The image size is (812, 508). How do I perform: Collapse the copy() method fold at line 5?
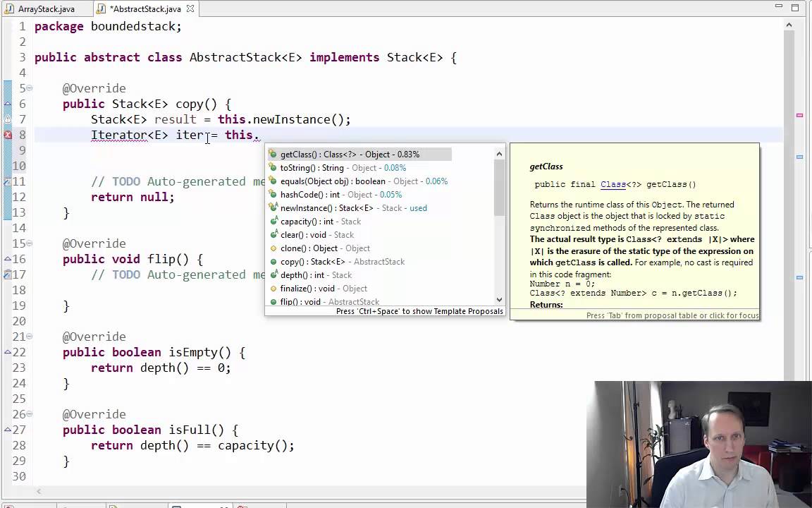(30, 88)
